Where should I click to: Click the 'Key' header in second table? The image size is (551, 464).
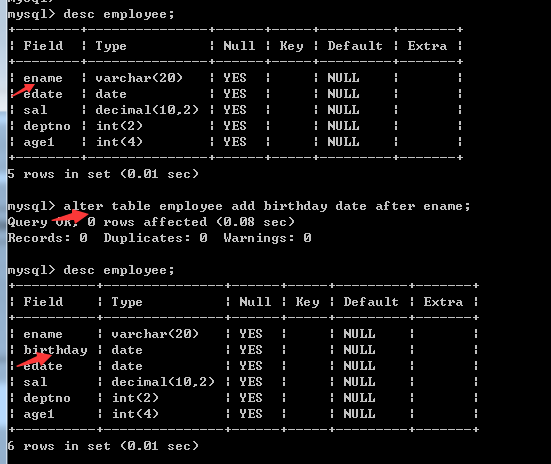click(307, 302)
